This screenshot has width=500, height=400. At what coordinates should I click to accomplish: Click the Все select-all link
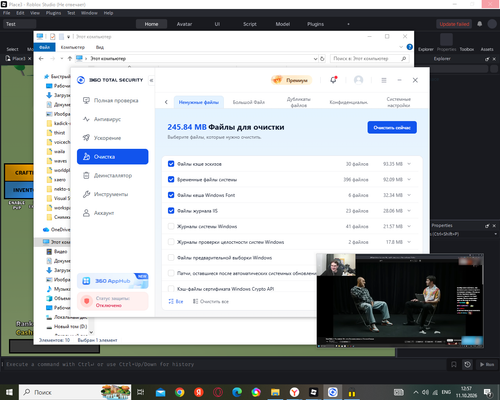tap(176, 301)
